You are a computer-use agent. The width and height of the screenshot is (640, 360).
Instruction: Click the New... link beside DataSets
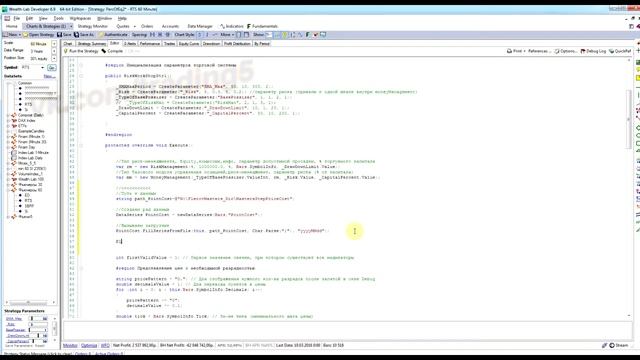[49, 76]
